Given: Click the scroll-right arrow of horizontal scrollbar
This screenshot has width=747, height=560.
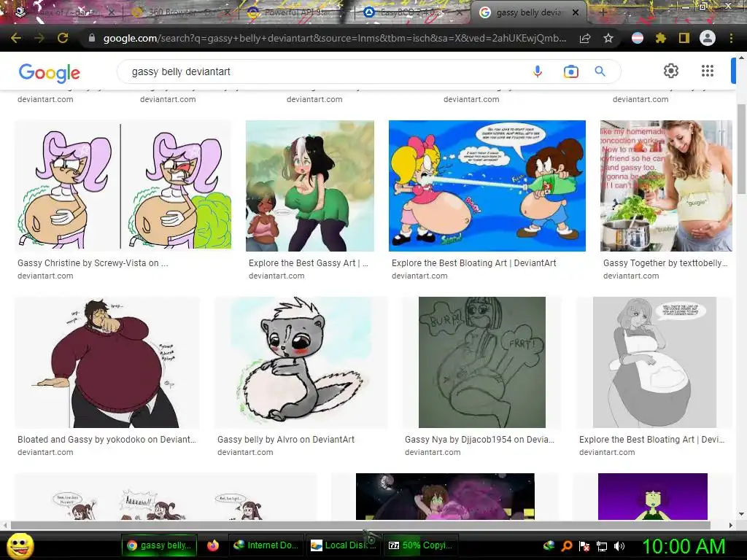Looking at the screenshot, I should 731,525.
